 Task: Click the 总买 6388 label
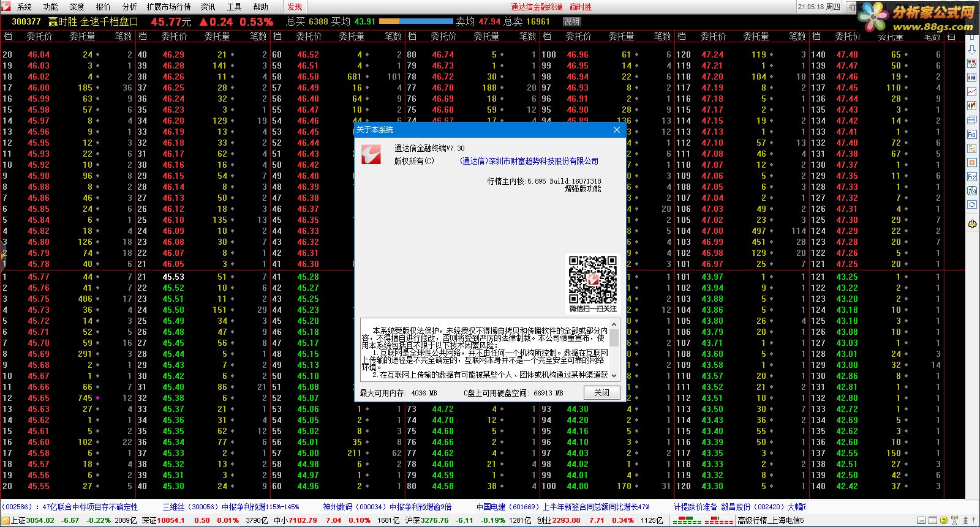307,21
